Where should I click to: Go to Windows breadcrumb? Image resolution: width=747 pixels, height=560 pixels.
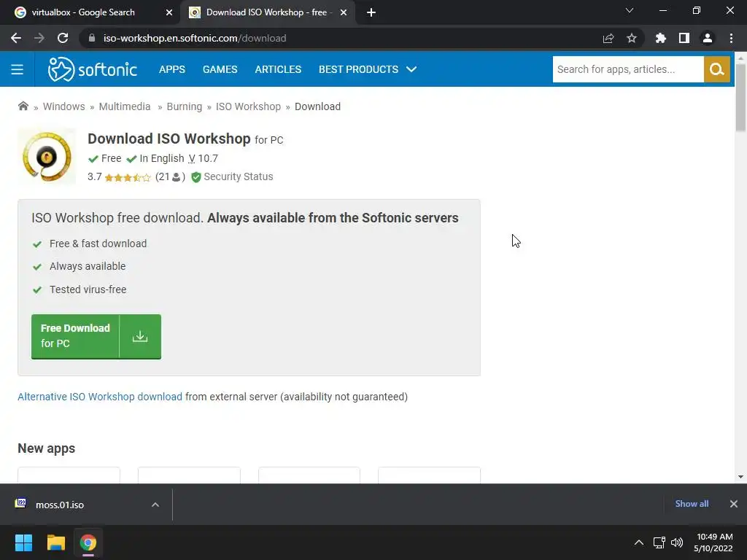(64, 106)
